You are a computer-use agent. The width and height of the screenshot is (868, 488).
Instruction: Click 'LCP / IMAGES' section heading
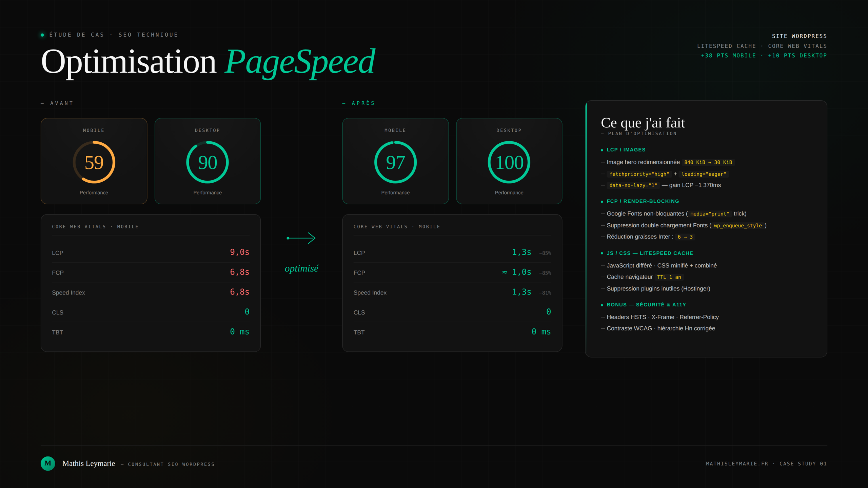click(626, 150)
